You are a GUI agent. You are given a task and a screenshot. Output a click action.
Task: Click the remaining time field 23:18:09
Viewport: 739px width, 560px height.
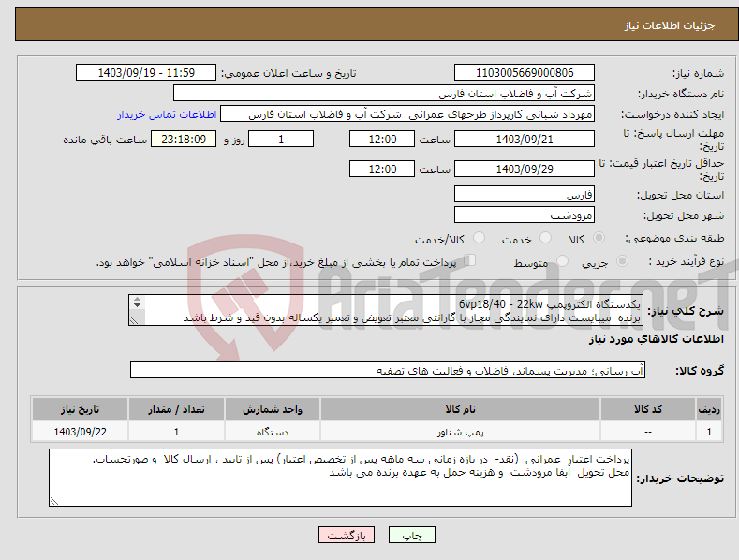point(184,139)
